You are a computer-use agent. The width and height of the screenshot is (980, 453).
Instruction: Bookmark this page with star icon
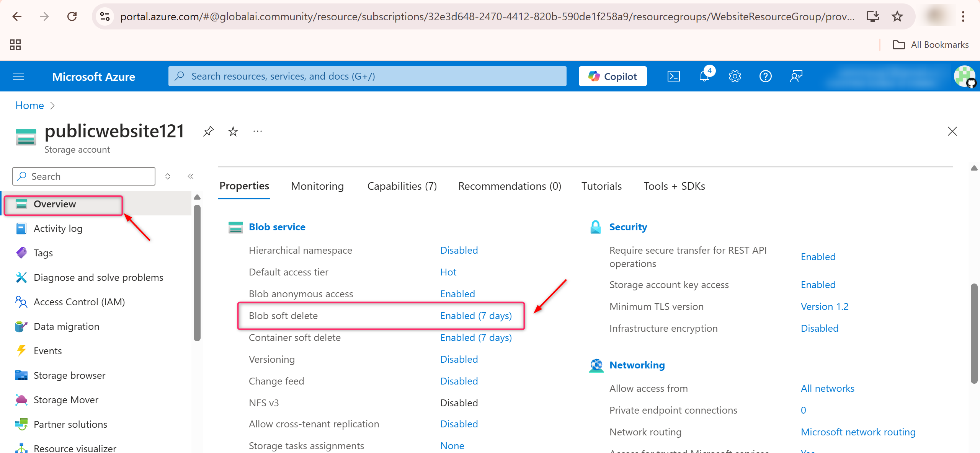click(x=897, y=16)
